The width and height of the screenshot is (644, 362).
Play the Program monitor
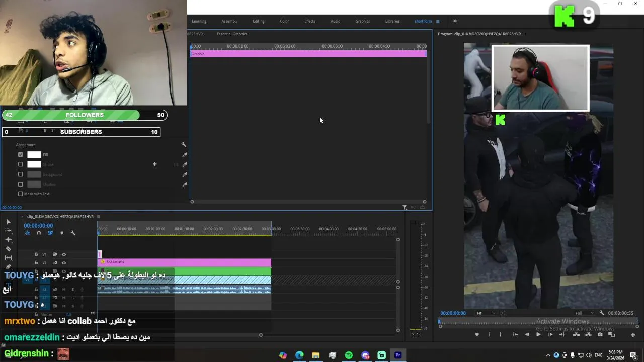pyautogui.click(x=538, y=334)
